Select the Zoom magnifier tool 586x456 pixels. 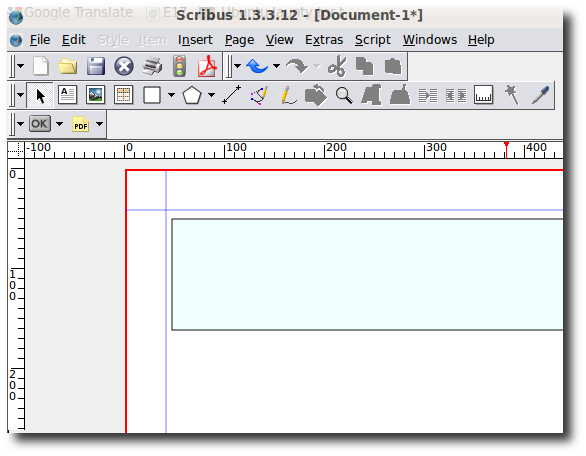[x=344, y=95]
